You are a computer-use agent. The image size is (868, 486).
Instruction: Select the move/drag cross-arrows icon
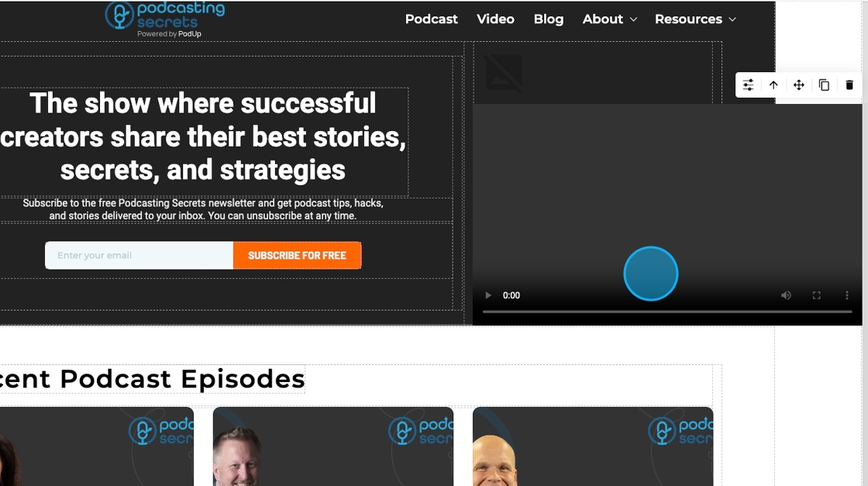tap(799, 85)
